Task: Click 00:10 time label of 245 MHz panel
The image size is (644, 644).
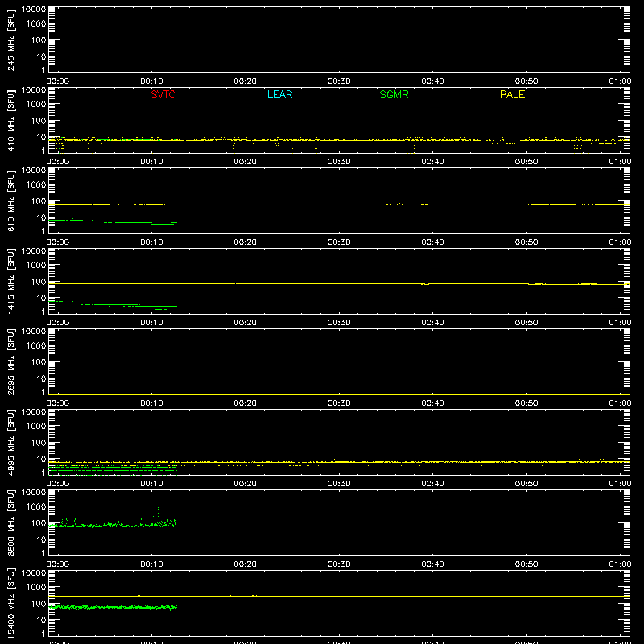Action: coord(151,81)
